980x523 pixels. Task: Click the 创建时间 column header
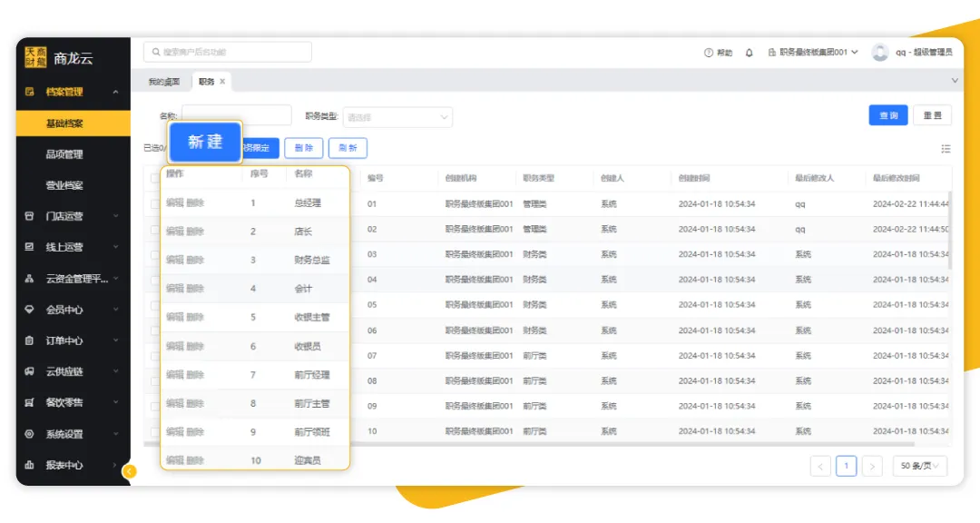tap(694, 178)
